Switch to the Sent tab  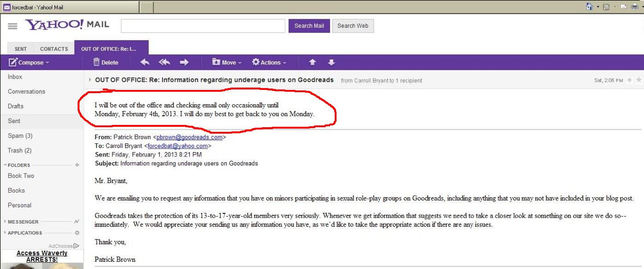(20, 49)
